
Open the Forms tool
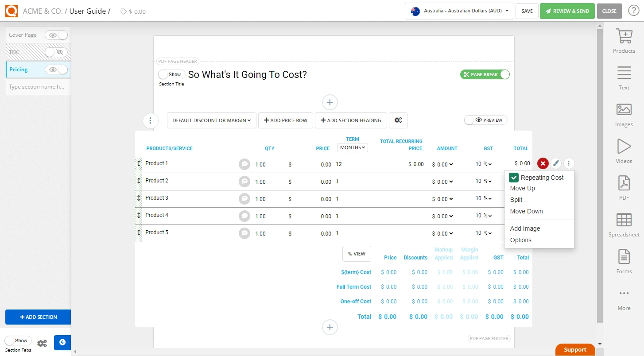[x=624, y=262]
